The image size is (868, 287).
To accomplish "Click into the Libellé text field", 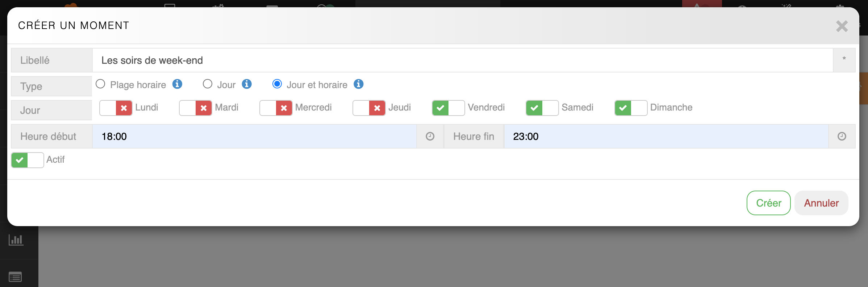I will (462, 60).
